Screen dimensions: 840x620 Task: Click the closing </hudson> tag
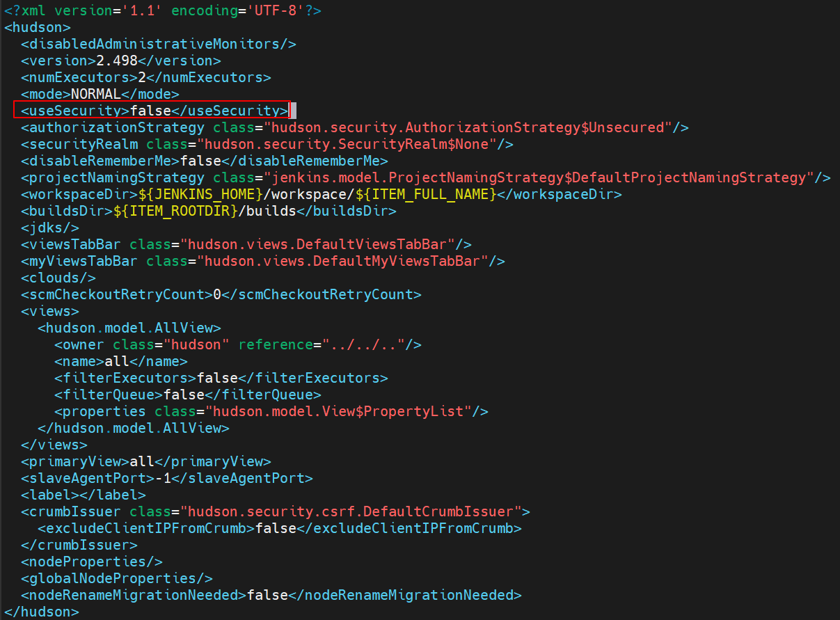click(42, 612)
